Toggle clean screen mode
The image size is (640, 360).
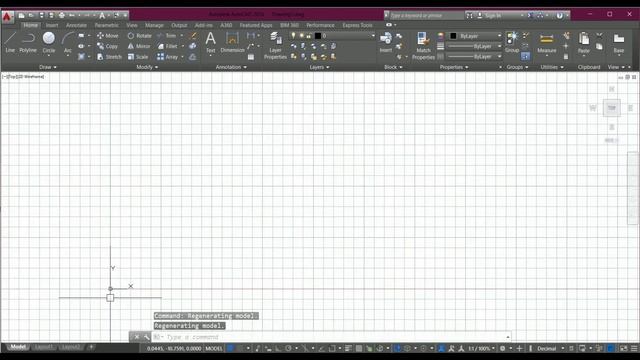point(624,348)
